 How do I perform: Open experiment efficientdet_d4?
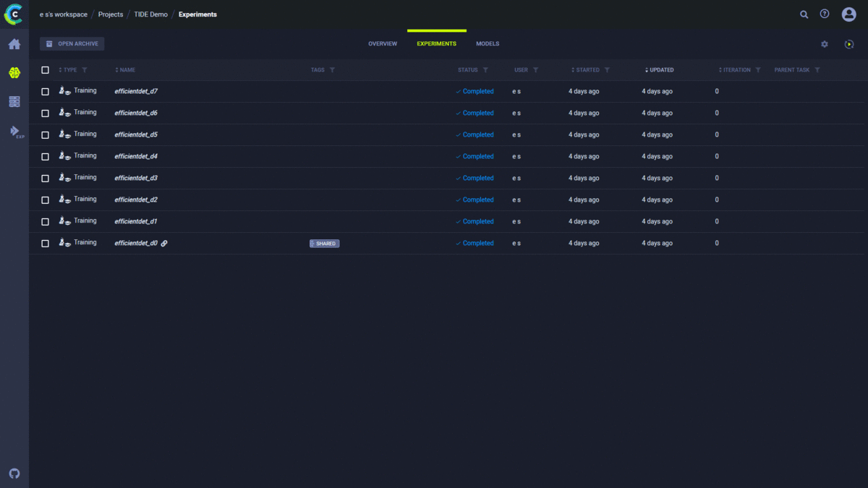tap(136, 157)
